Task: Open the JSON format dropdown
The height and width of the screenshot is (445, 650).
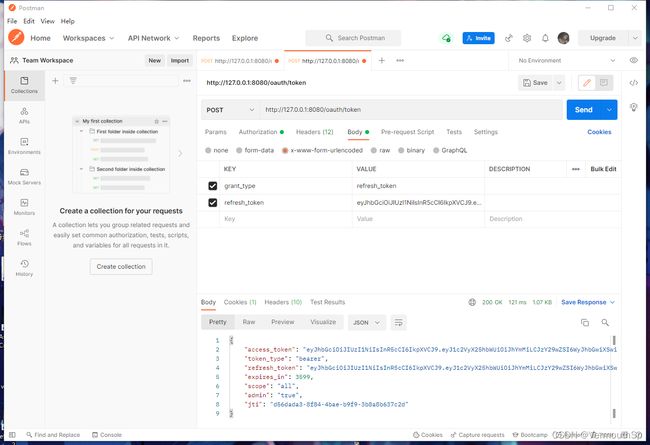Action: pos(366,322)
